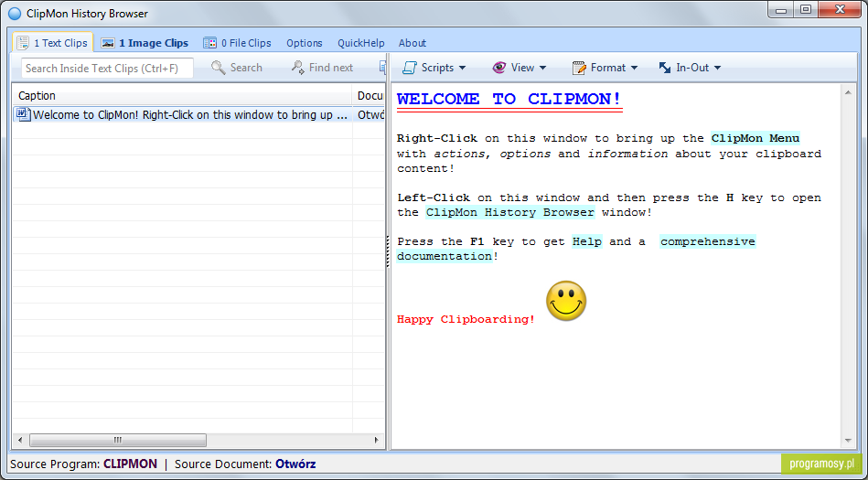Click the Find next button label

pos(330,68)
